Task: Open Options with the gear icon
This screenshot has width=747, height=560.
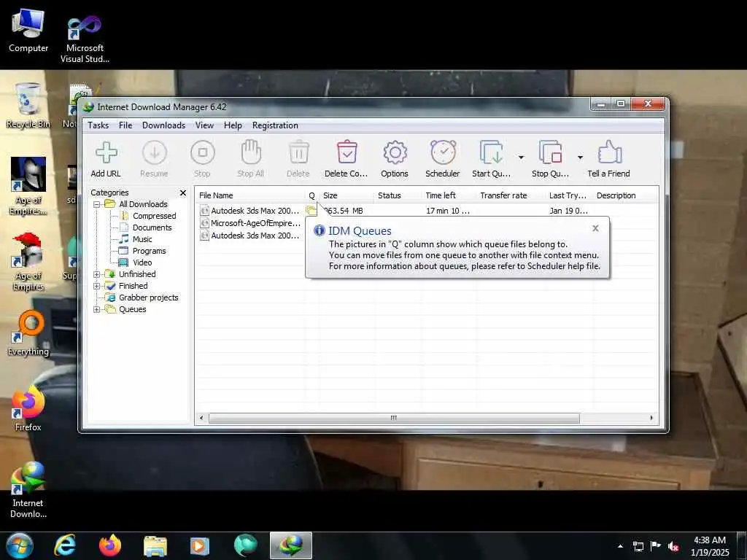Action: pos(395,153)
